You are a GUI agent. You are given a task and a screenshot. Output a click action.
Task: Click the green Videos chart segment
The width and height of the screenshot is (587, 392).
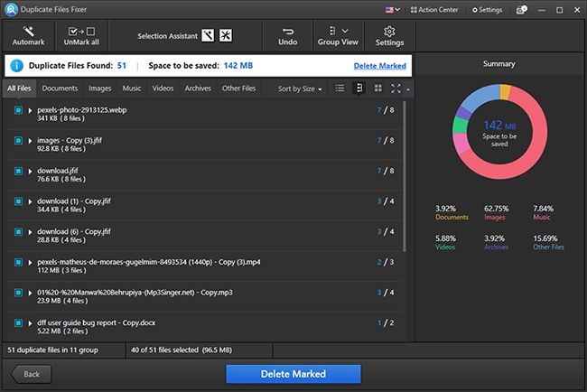tap(460, 126)
